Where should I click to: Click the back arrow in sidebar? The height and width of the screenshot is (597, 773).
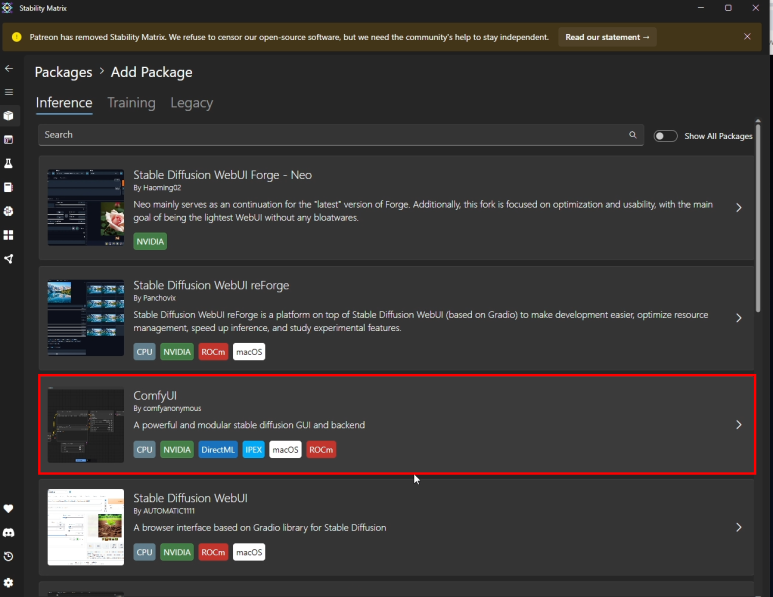point(9,69)
